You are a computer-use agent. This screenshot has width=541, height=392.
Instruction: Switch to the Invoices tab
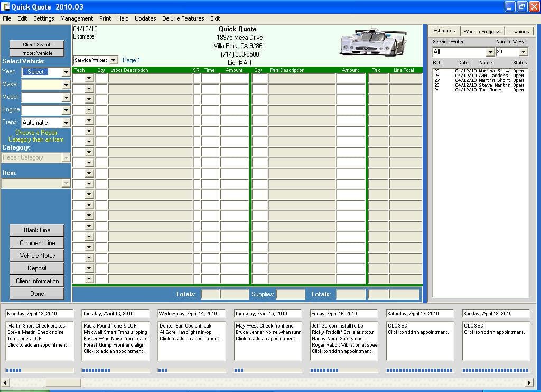519,31
